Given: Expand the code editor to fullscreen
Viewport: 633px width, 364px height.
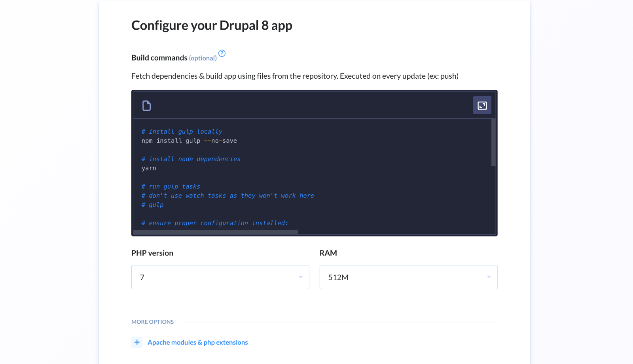Looking at the screenshot, I should [x=482, y=105].
